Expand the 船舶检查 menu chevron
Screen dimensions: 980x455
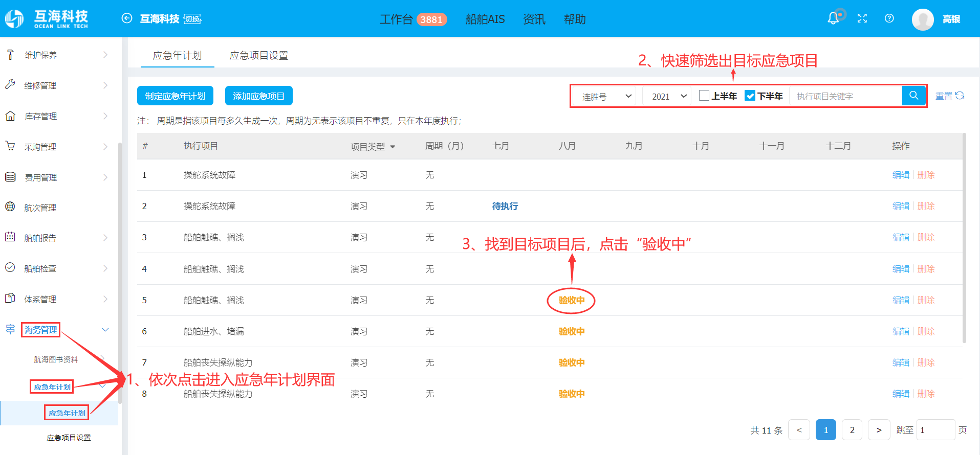[x=105, y=268]
